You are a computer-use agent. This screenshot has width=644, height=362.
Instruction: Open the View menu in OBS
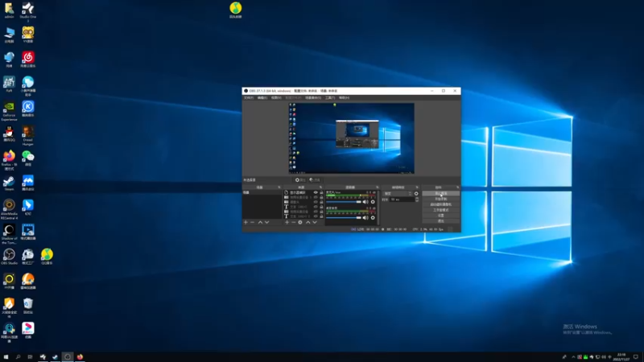point(276,97)
